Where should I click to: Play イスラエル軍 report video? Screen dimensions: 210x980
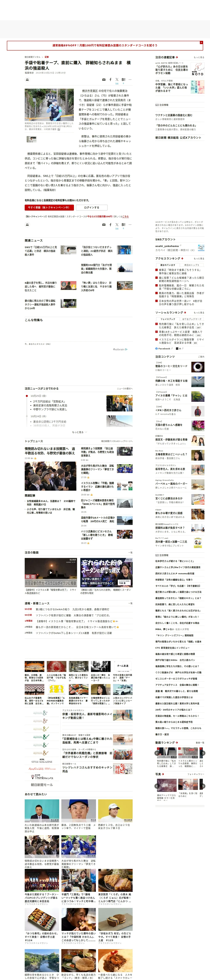point(51,572)
